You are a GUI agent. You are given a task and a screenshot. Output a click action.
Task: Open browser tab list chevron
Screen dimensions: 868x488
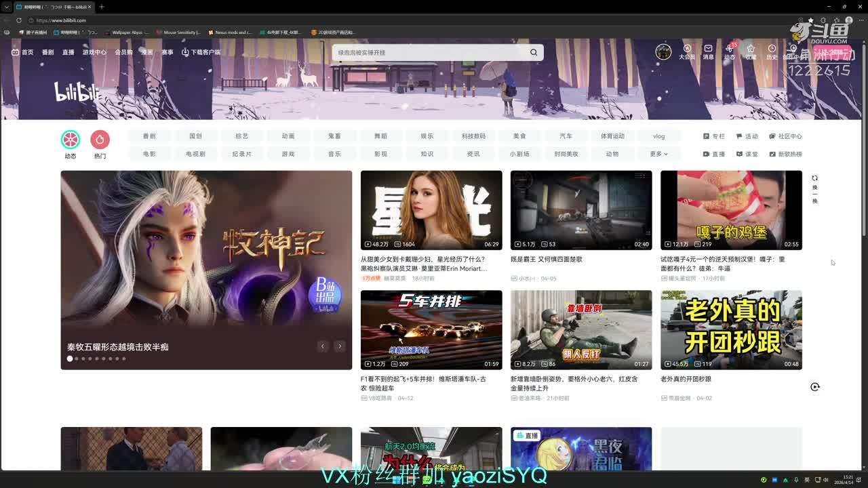[7, 7]
